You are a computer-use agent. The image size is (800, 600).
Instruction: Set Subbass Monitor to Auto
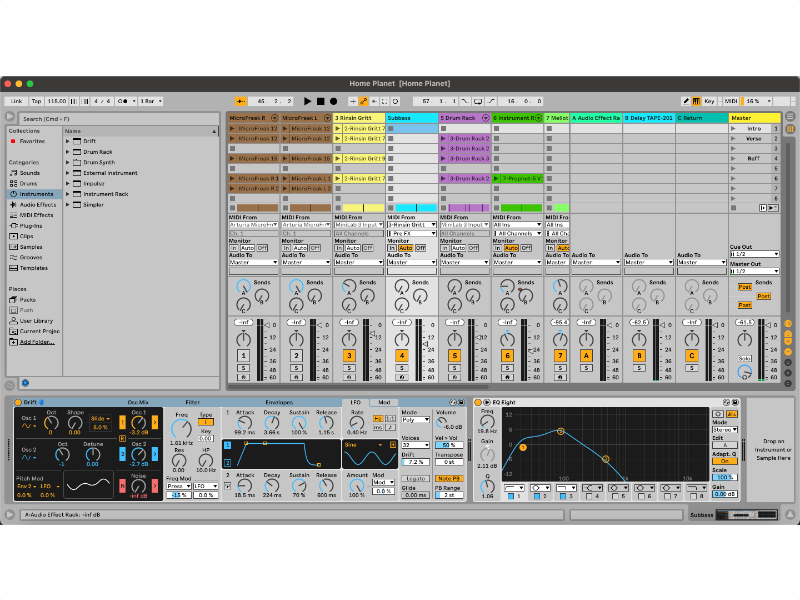[x=406, y=248]
